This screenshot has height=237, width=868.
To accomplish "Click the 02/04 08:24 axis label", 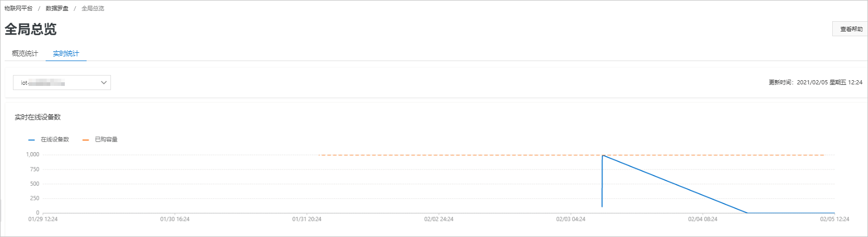I will click(703, 219).
